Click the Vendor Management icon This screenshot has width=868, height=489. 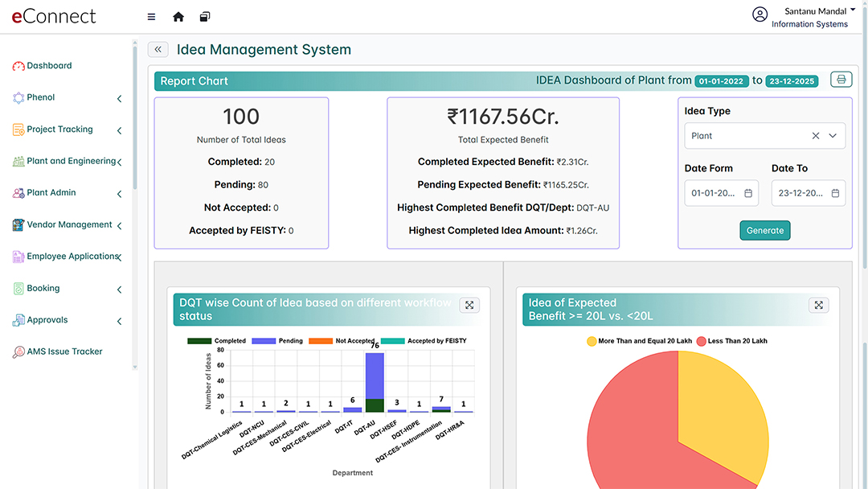pyautogui.click(x=18, y=225)
